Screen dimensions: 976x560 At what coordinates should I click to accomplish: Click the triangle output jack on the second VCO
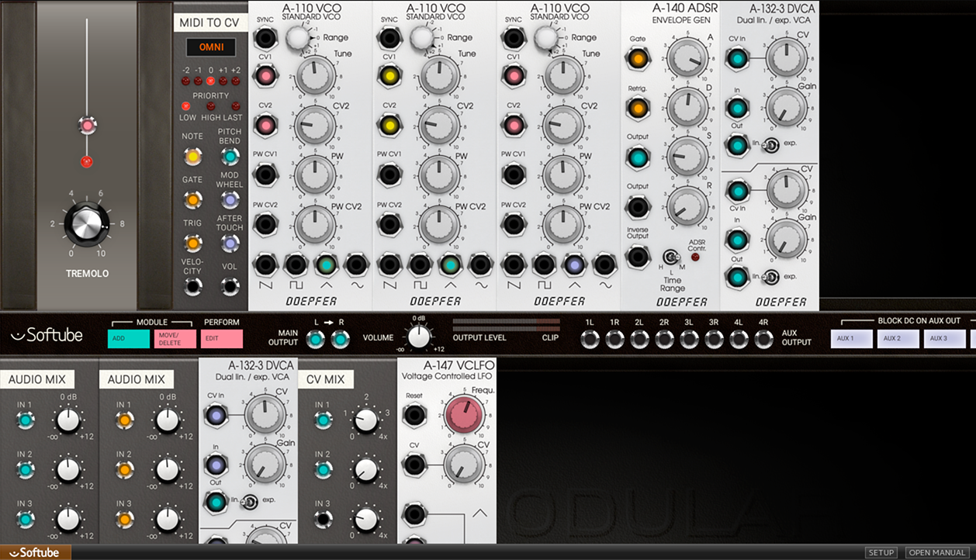[448, 264]
